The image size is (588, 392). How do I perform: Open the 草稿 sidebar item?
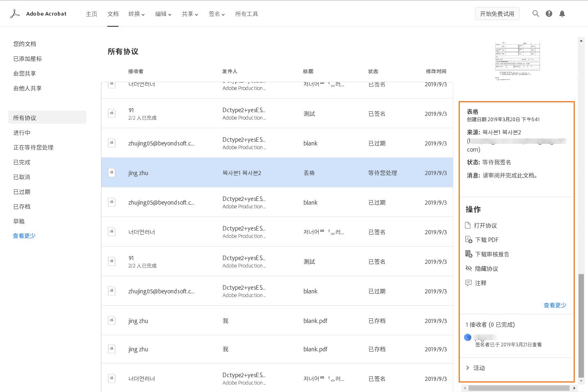(19, 221)
